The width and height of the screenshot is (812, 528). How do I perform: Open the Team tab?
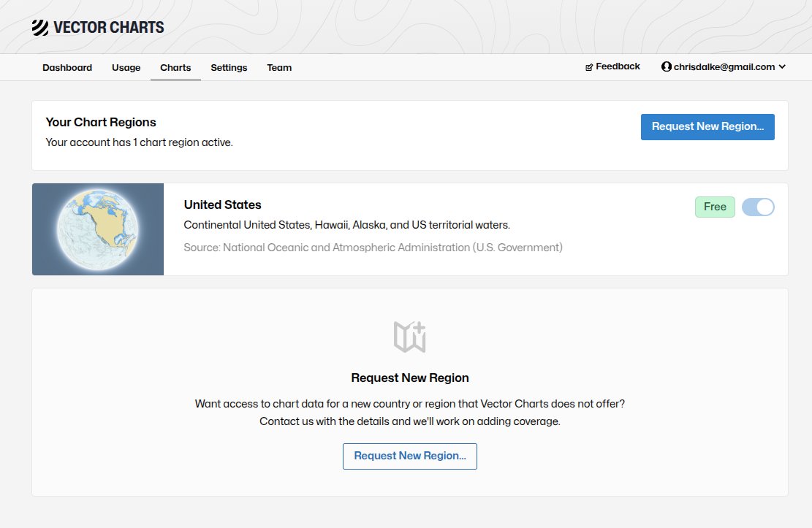coord(279,68)
